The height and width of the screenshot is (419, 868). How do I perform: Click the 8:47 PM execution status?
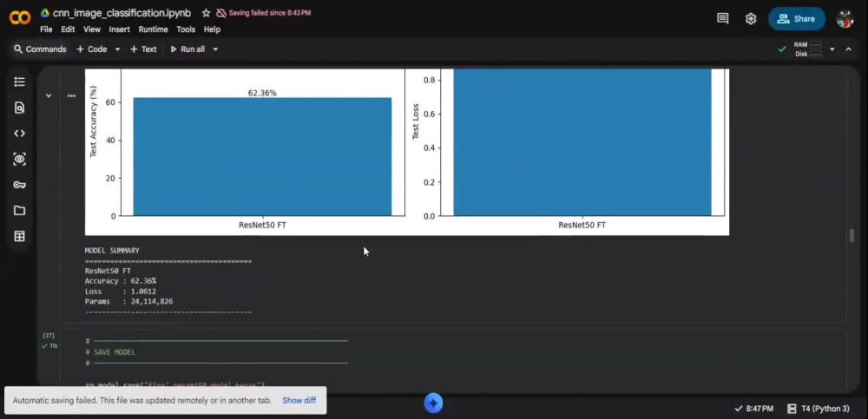(x=754, y=409)
